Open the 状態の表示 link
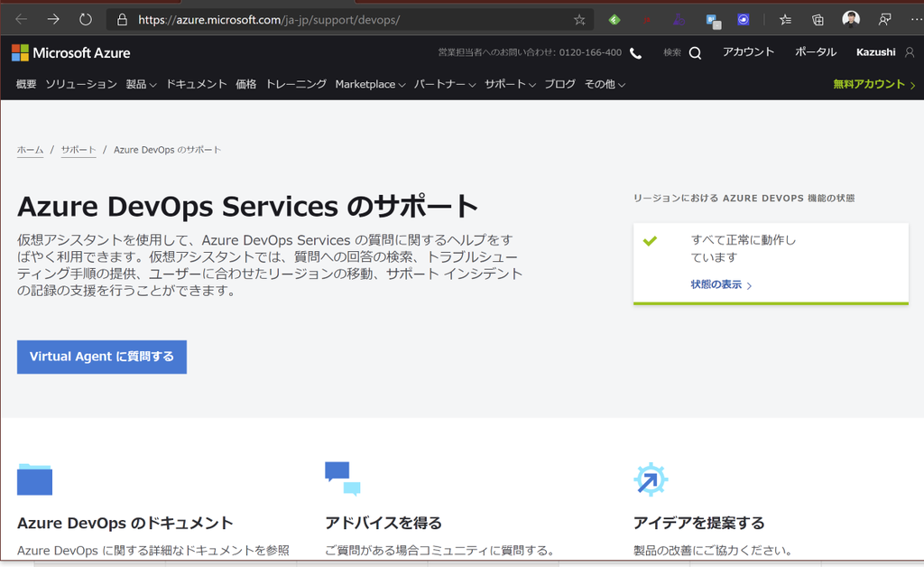924x567 pixels. click(x=721, y=284)
